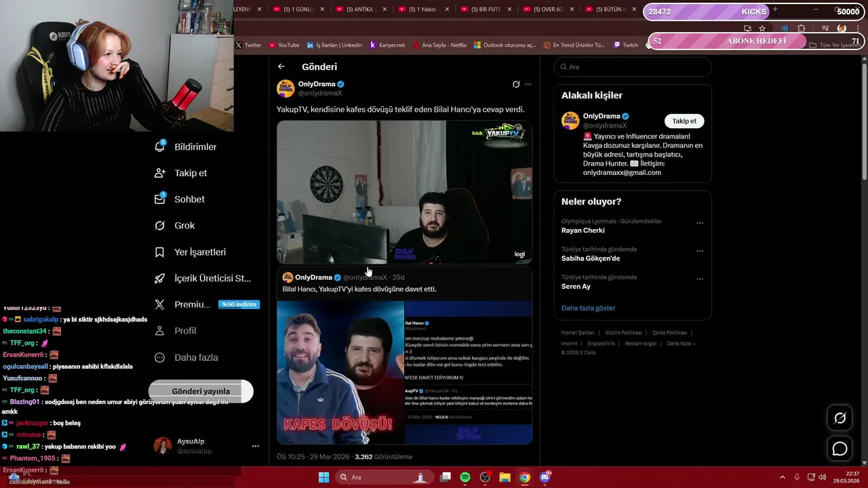This screenshot has width=868, height=488.
Task: Expand footer Daha fazla link
Action: 682,344
